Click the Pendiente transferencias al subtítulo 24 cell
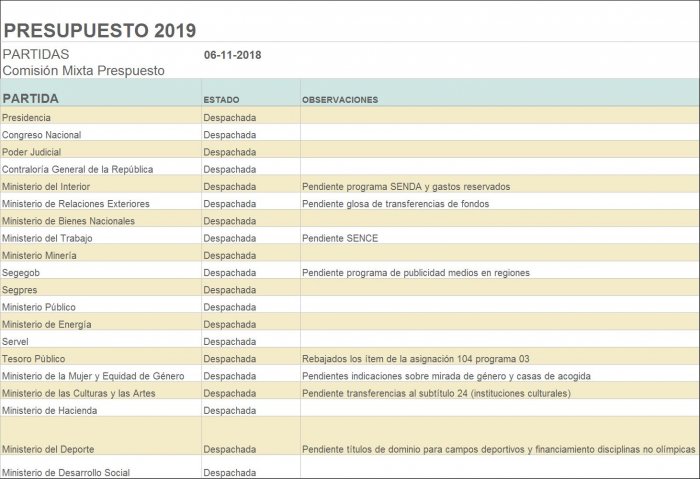 [x=436, y=393]
